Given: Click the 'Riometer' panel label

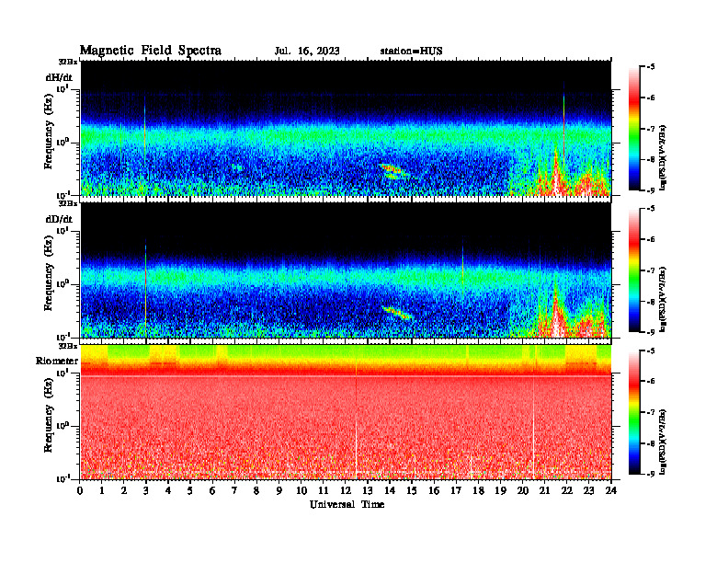Looking at the screenshot, I should point(57,361).
